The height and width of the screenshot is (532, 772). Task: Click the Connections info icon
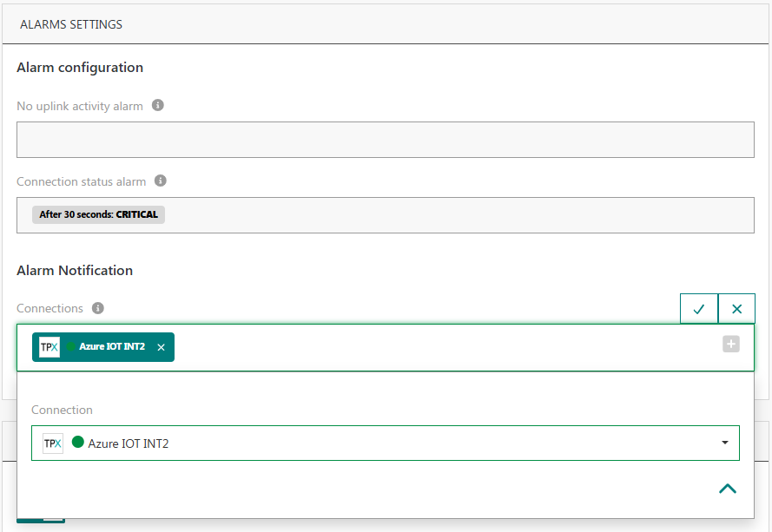click(98, 308)
